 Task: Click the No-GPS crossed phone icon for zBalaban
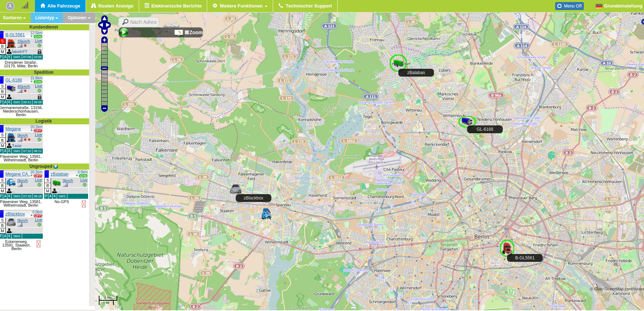[84, 204]
